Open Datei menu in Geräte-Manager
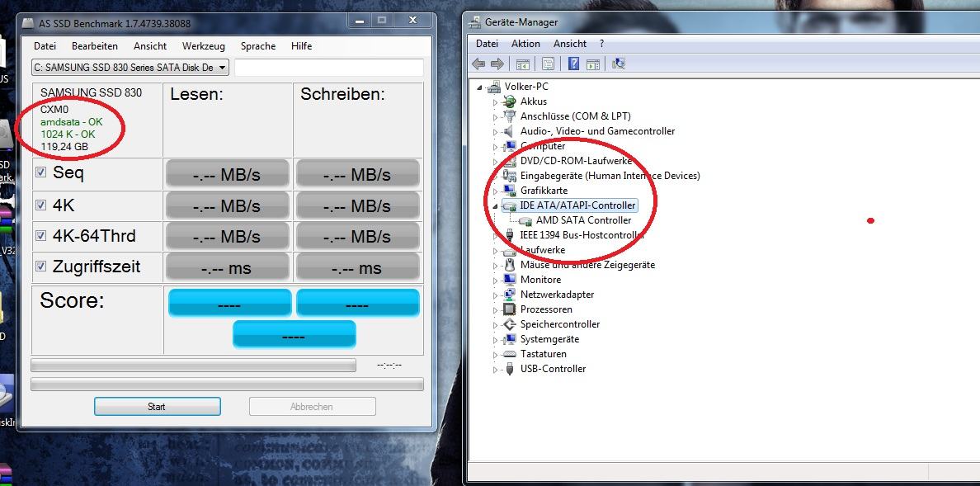The image size is (980, 486). click(487, 44)
